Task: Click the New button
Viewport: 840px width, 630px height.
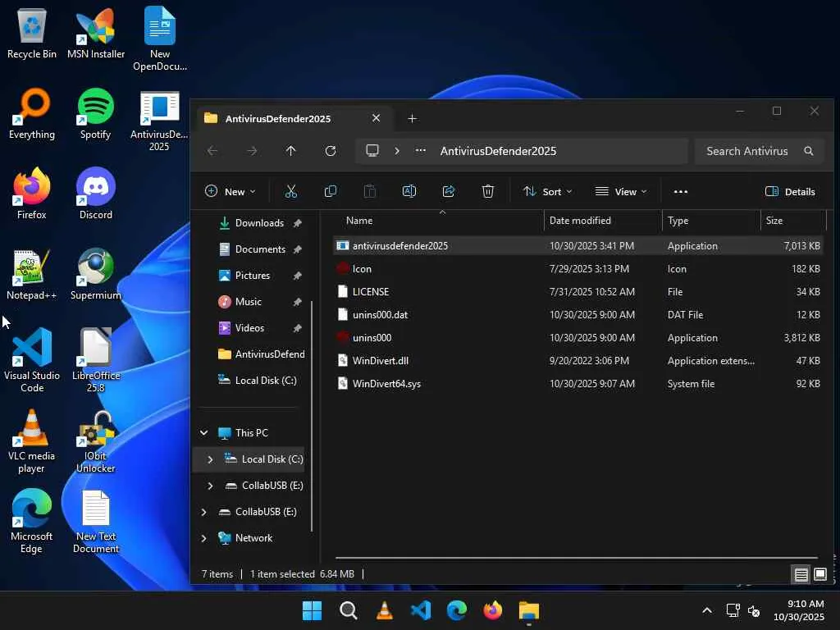Action: click(x=230, y=191)
